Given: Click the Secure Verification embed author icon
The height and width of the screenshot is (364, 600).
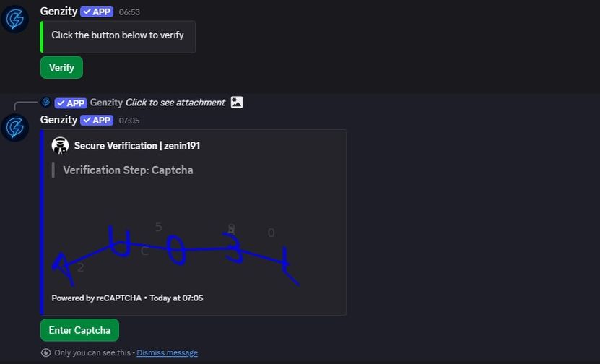Looking at the screenshot, I should (x=60, y=146).
